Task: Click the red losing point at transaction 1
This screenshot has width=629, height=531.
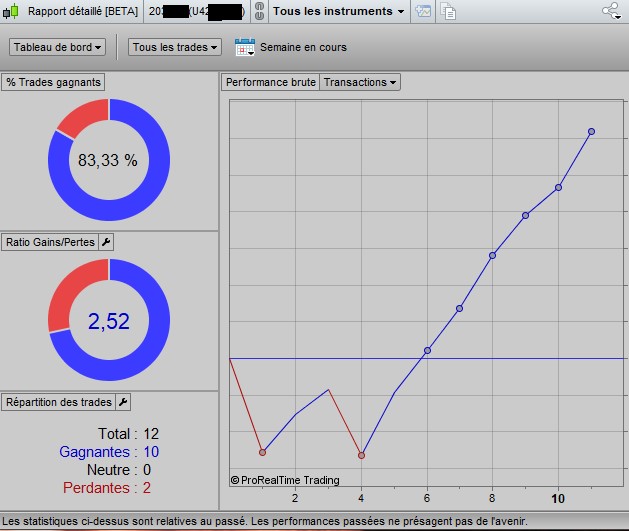Action: pyautogui.click(x=262, y=452)
